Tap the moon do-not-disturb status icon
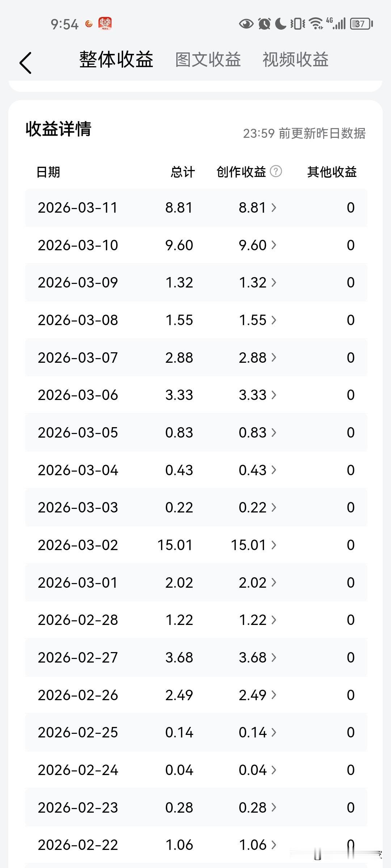The image size is (391, 868). pos(281,24)
